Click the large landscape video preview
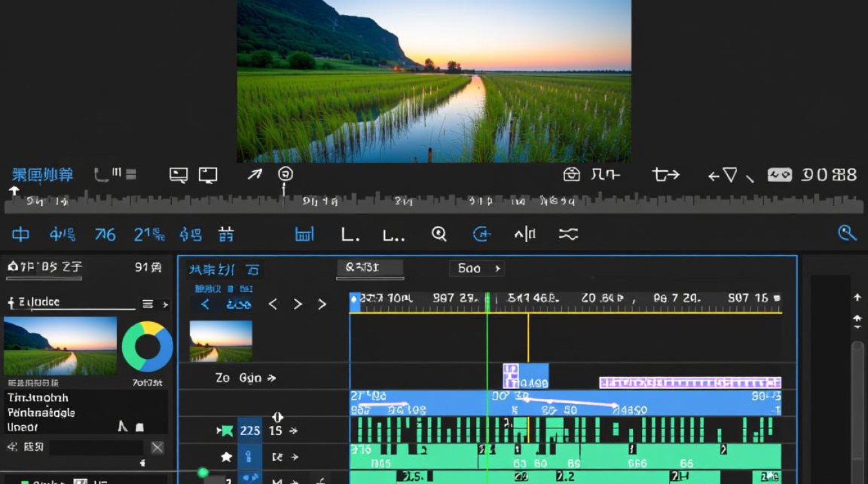 [434, 81]
